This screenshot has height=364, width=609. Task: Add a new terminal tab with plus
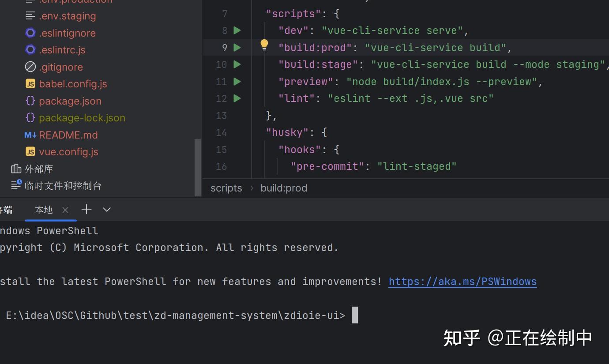[86, 210]
